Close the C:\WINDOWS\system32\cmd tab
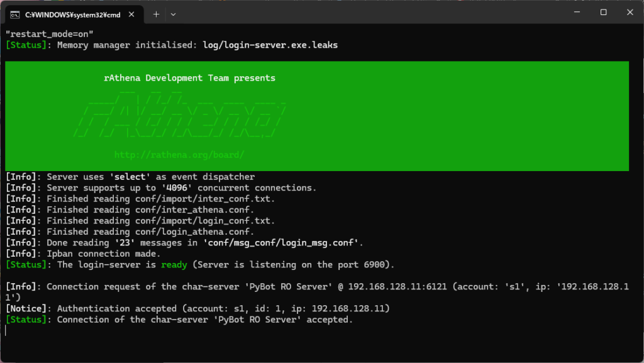 133,13
